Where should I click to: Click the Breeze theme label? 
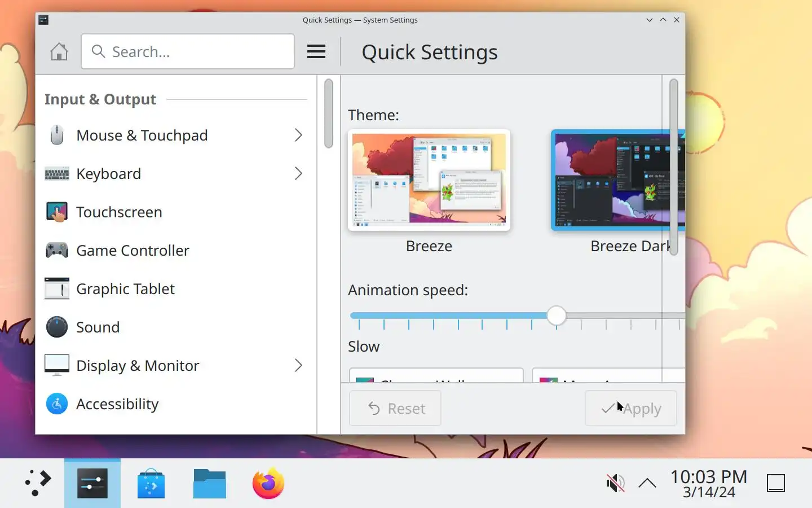pos(429,246)
